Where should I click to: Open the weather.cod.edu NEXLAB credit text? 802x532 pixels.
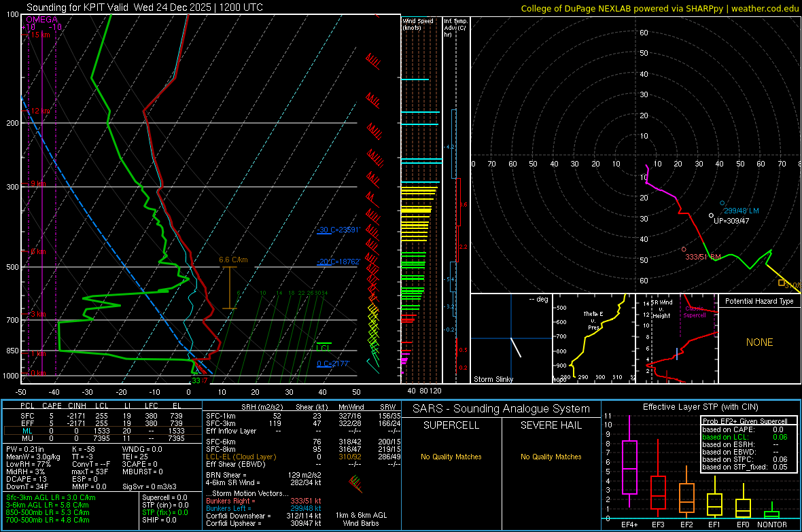[x=659, y=8]
